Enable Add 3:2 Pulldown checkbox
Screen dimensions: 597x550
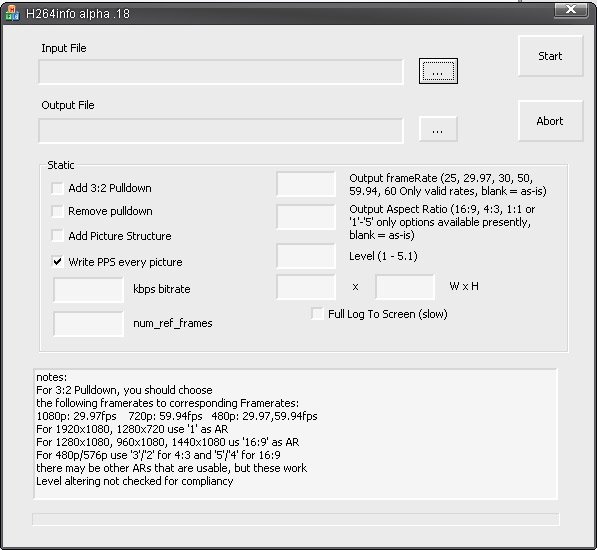coord(57,188)
